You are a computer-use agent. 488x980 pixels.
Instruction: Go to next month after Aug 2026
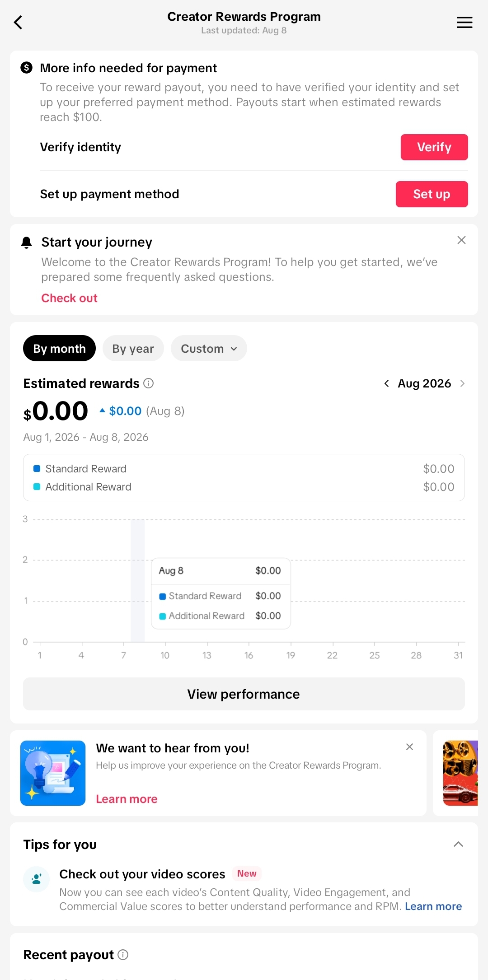(462, 383)
